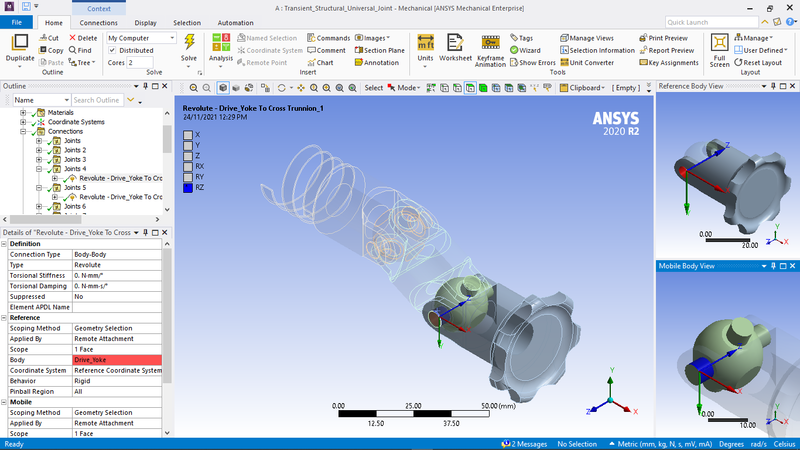The height and width of the screenshot is (450, 800).
Task: Collapse the Definition section in Details
Action: tap(4, 244)
